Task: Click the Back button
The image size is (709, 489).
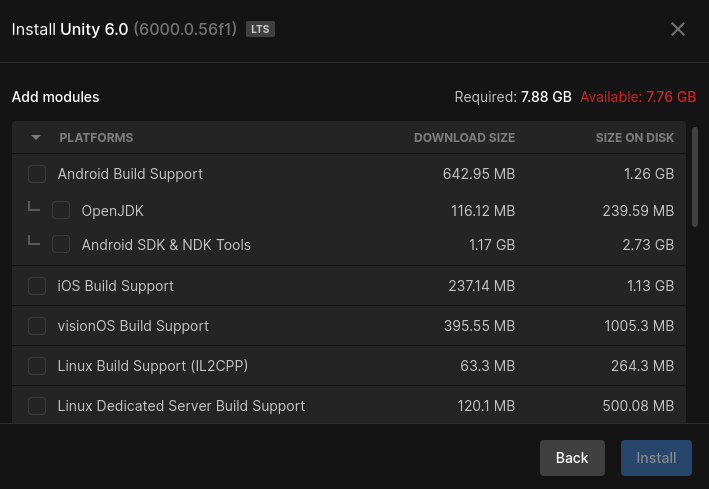Action: coord(572,458)
